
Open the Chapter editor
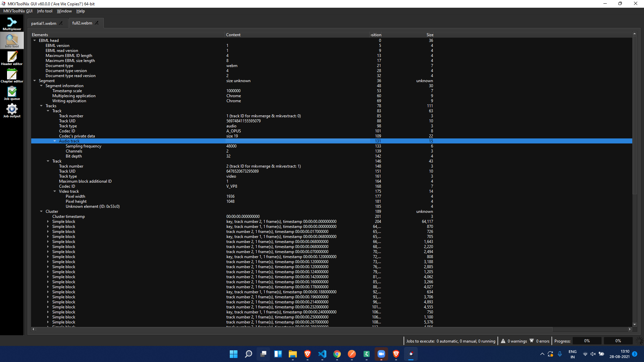click(x=12, y=75)
